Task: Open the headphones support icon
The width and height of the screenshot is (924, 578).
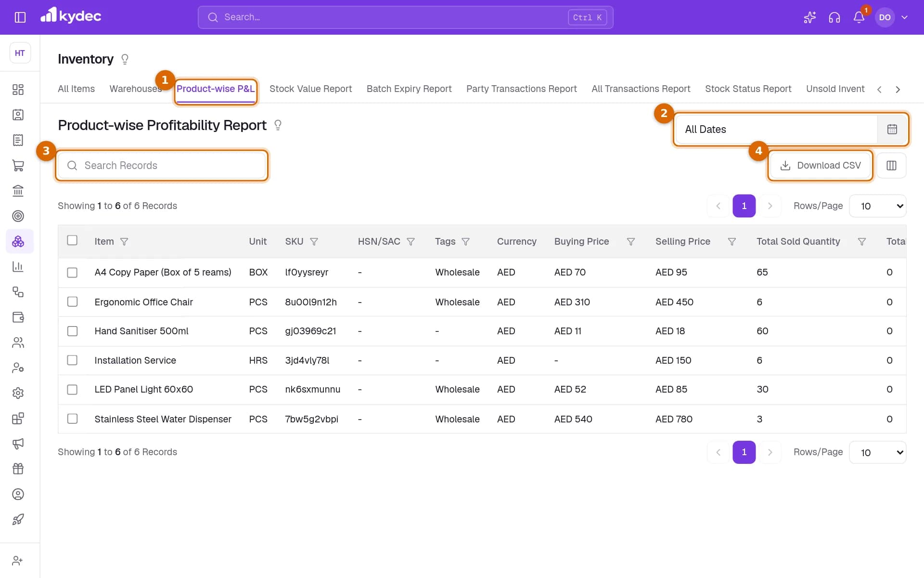Action: click(834, 17)
